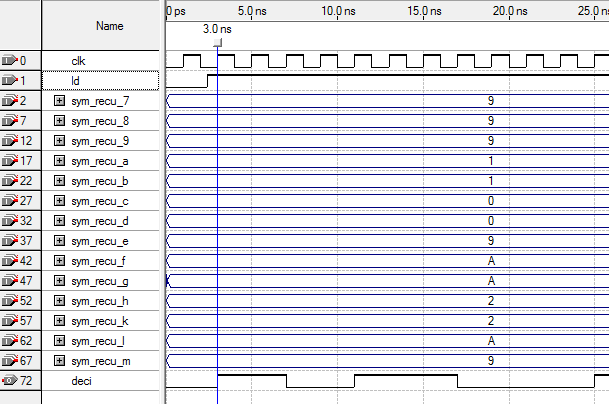Expand the sym_recu_7 bus
This screenshot has width=609, height=404.
(59, 101)
